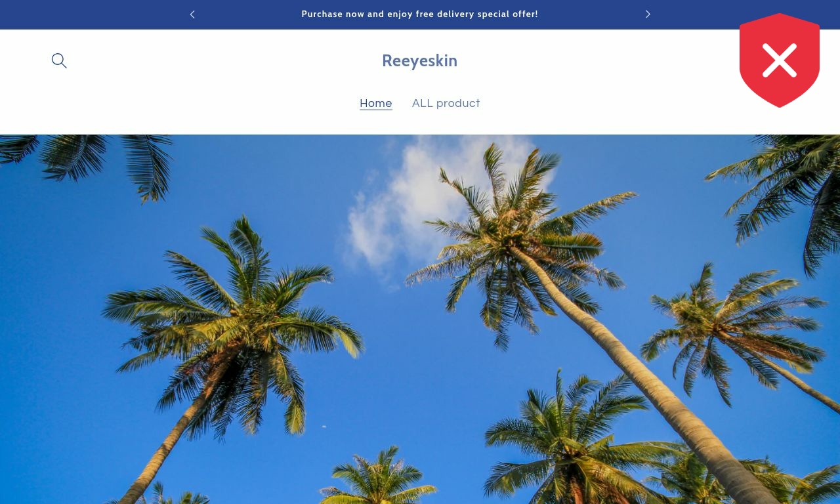This screenshot has height=504, width=840.
Task: Click the underline beneath the Home link
Action: pos(376,110)
